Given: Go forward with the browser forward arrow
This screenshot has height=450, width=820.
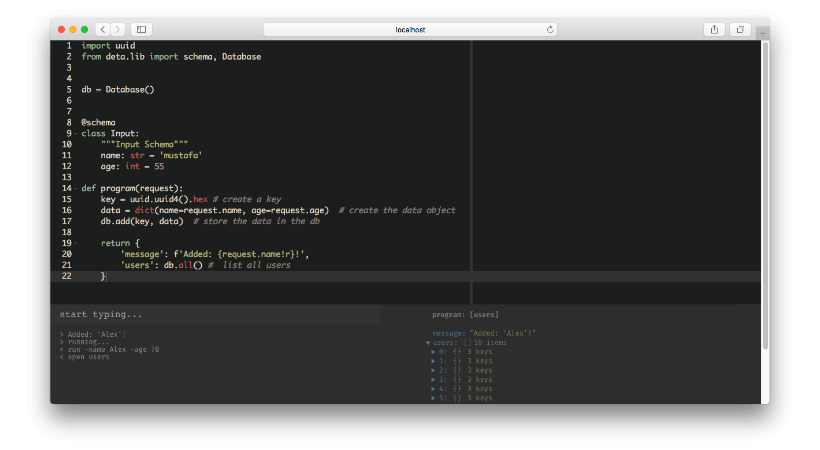Looking at the screenshot, I should 118,29.
